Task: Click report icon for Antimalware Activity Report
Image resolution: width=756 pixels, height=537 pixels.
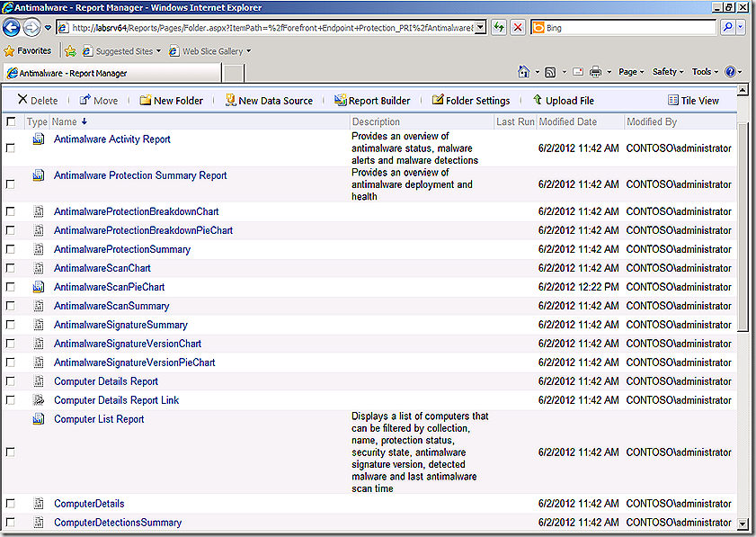Action: pos(39,139)
